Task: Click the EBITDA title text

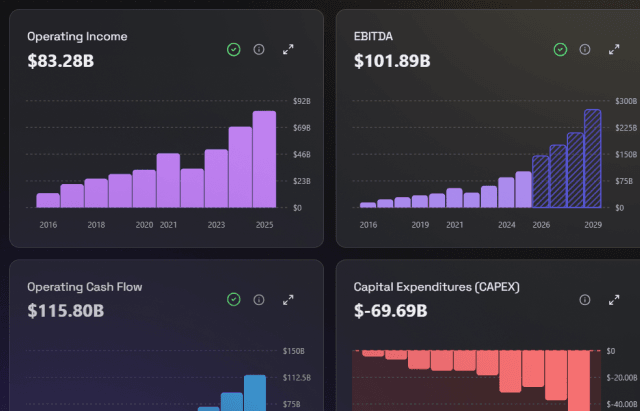Action: (373, 36)
